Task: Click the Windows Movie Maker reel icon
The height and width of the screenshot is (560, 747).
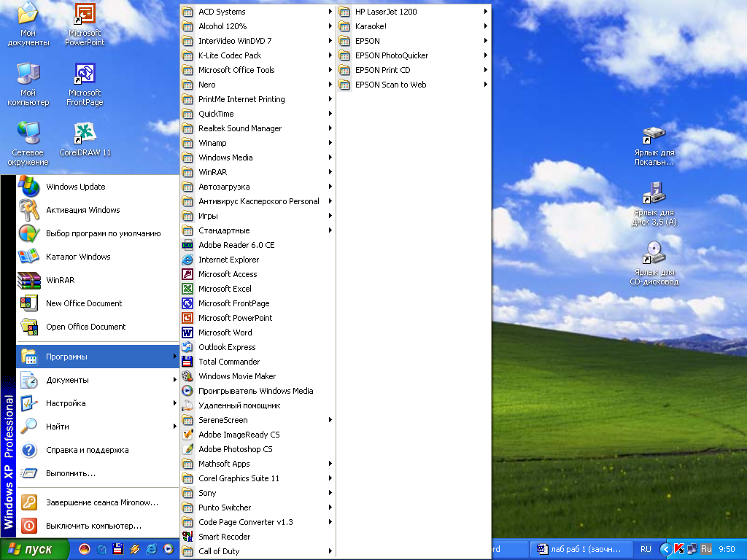Action: click(x=187, y=376)
